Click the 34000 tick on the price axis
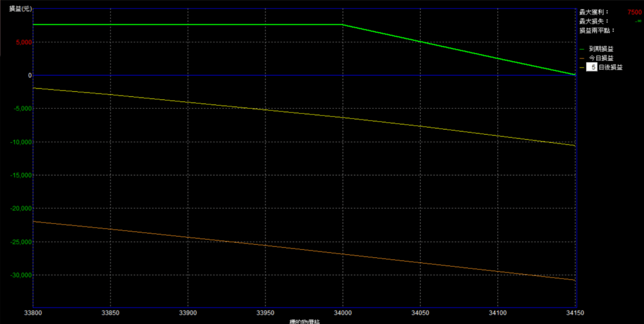 tap(343, 313)
